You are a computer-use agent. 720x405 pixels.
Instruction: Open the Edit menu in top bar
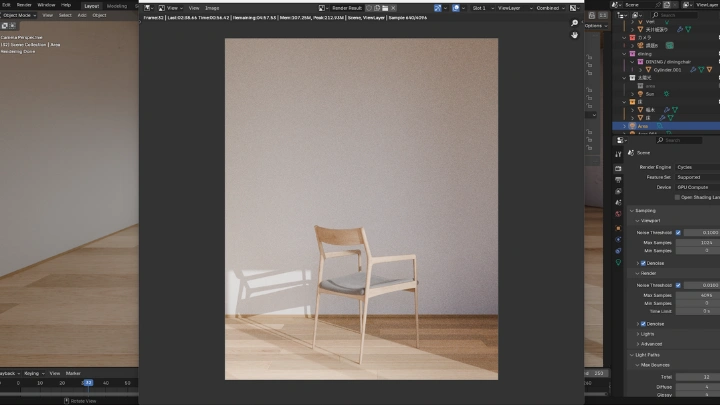(6, 5)
